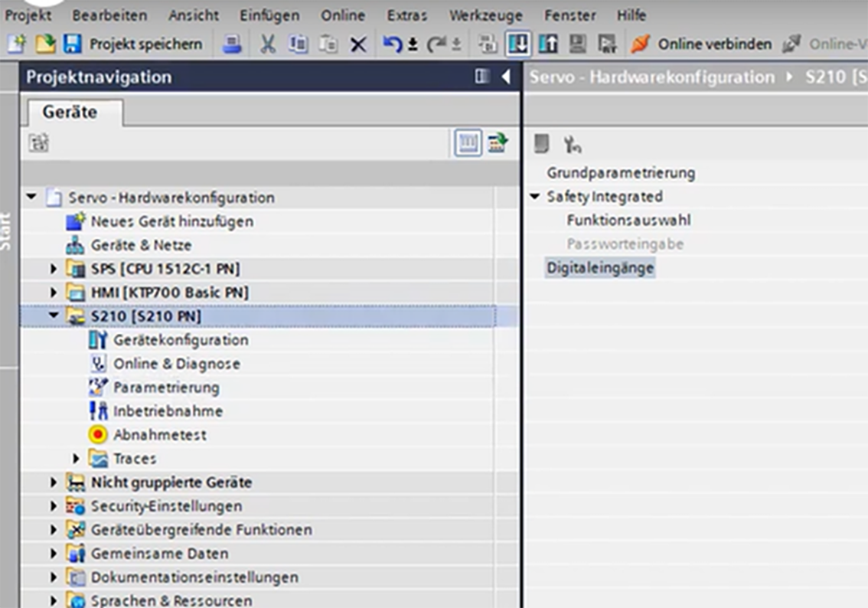The width and height of the screenshot is (868, 608).
Task: Click the Compile icon in toolbar
Action: tap(488, 44)
